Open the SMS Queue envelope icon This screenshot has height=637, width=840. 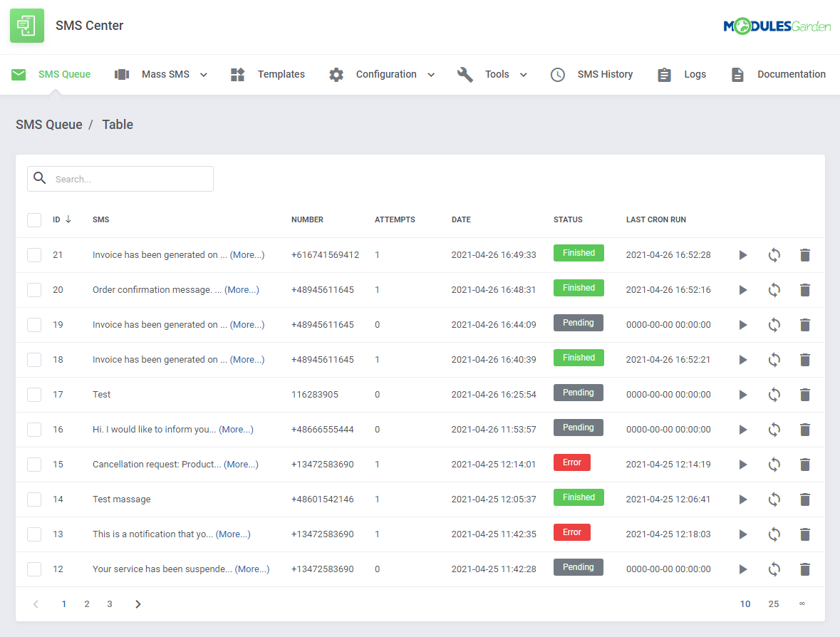pyautogui.click(x=20, y=73)
